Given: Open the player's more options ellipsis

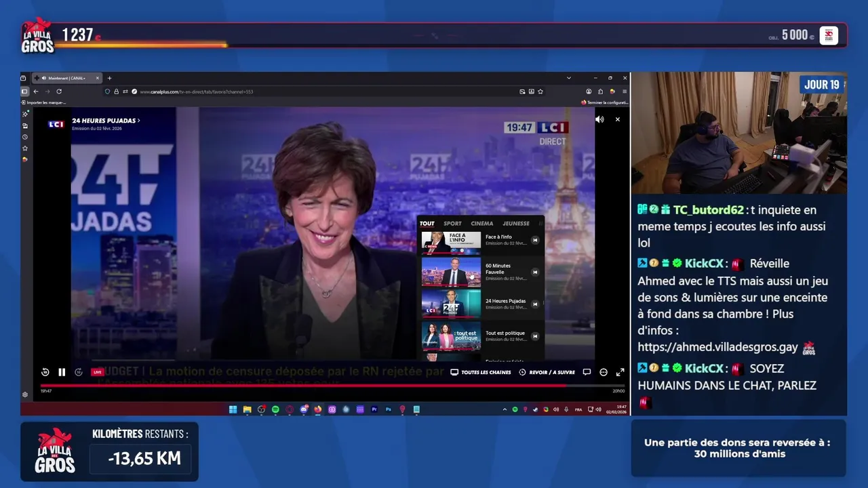Looking at the screenshot, I should 604,372.
